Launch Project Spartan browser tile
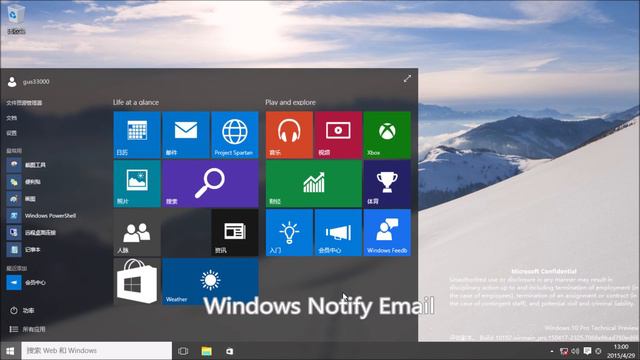The width and height of the screenshot is (640, 360). [x=235, y=135]
